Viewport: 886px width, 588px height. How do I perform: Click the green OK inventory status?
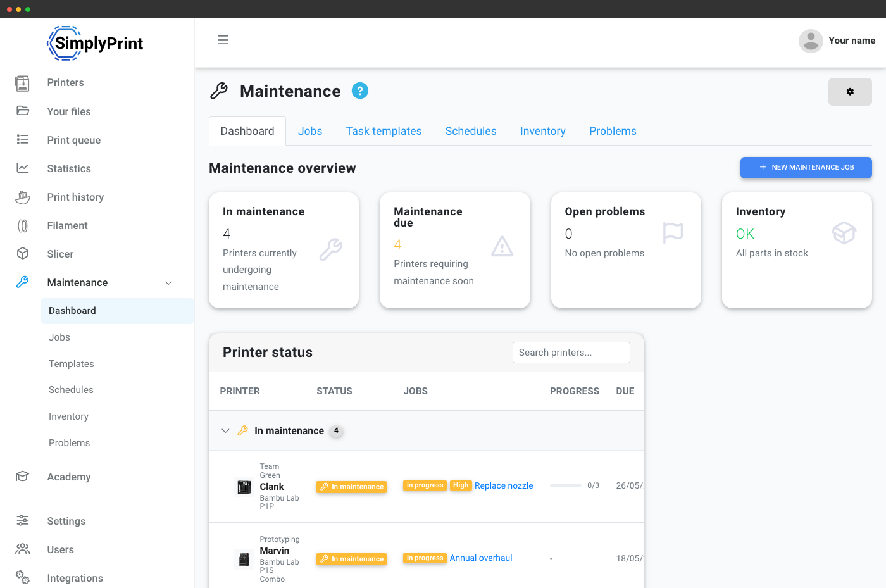click(x=745, y=234)
